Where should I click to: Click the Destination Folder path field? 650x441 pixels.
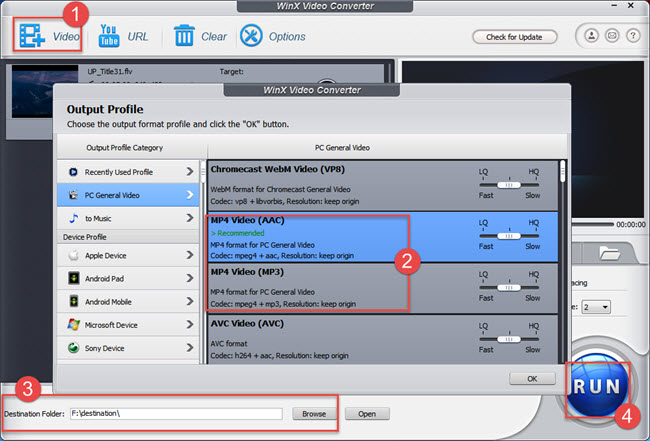point(176,413)
